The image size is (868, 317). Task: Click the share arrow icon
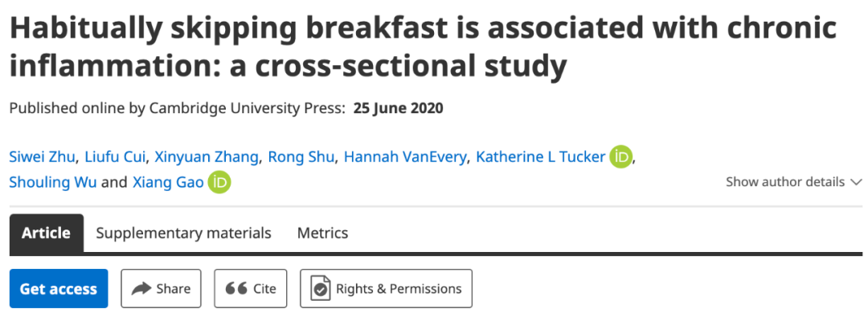click(141, 289)
